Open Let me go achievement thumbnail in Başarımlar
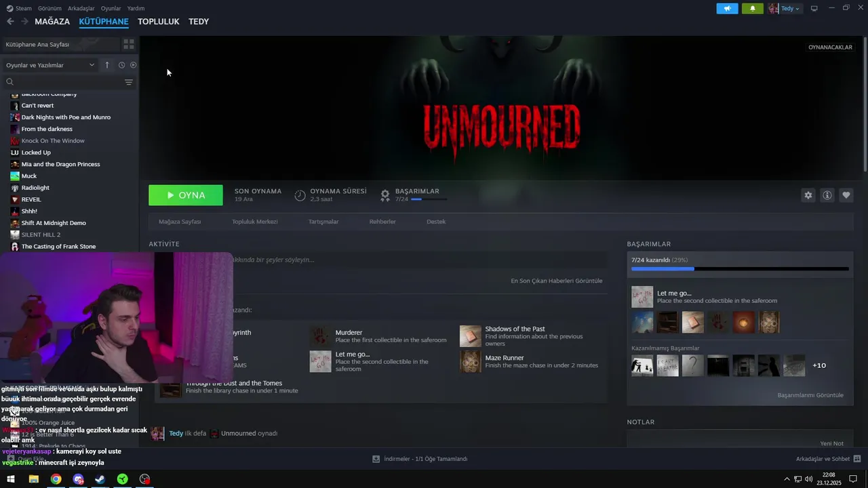The height and width of the screenshot is (488, 868). [x=642, y=297]
